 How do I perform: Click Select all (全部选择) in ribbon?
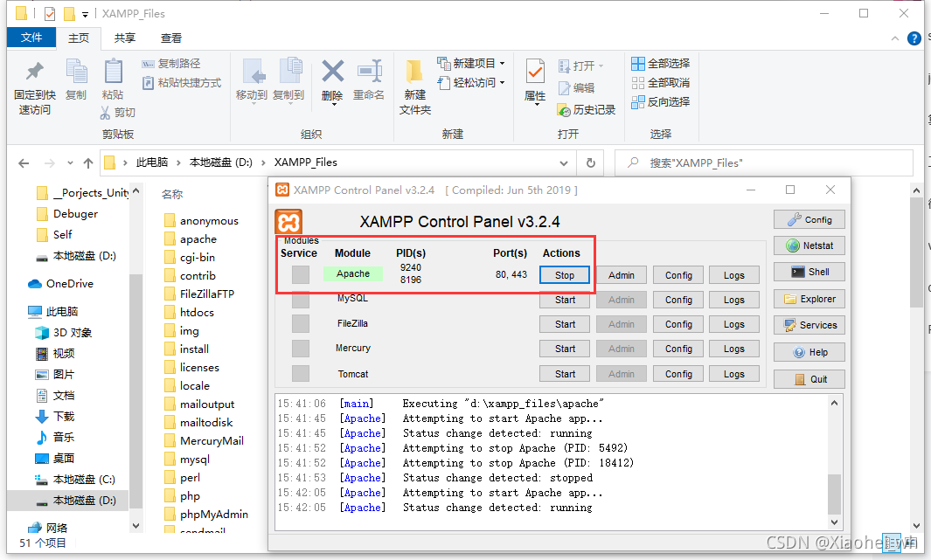(661, 64)
